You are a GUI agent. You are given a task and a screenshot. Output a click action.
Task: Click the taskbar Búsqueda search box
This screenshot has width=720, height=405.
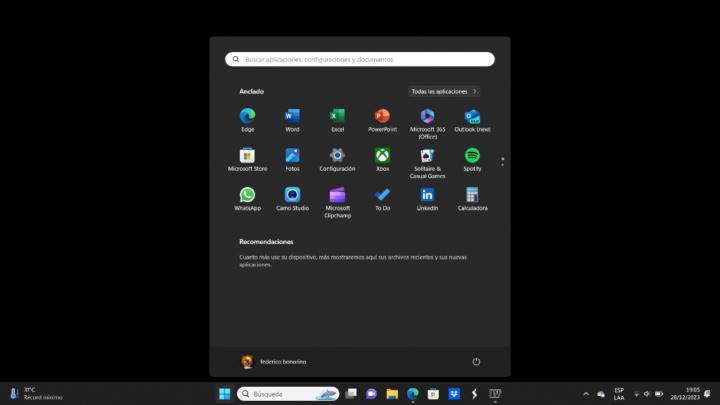pos(288,394)
